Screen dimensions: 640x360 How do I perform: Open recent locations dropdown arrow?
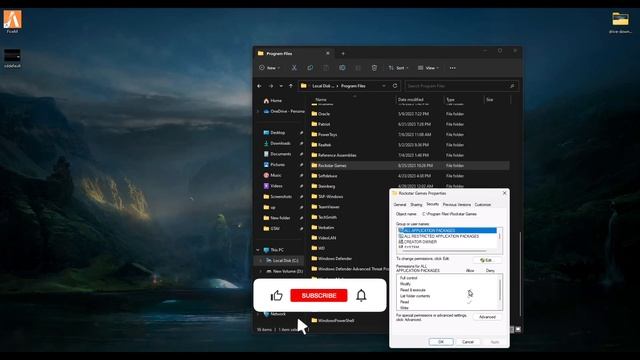point(281,86)
